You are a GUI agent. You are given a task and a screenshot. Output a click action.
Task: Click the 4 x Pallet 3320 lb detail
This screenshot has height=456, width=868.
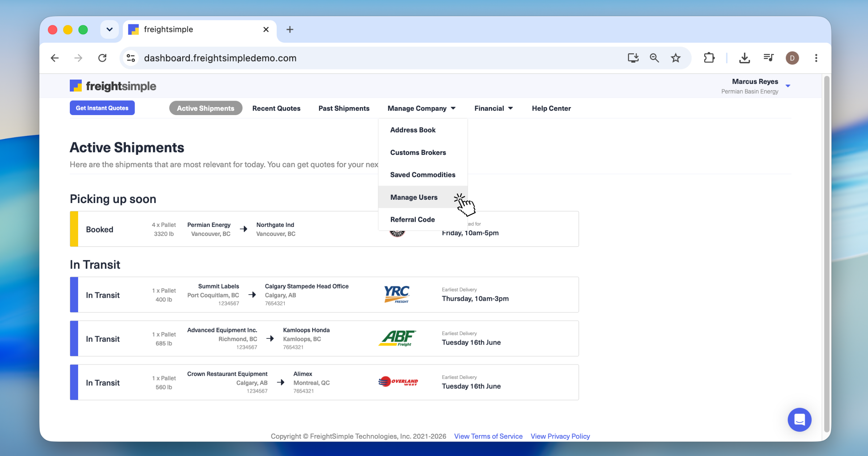(164, 229)
